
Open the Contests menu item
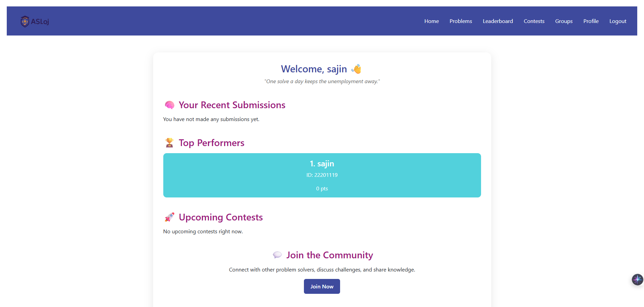(x=534, y=21)
